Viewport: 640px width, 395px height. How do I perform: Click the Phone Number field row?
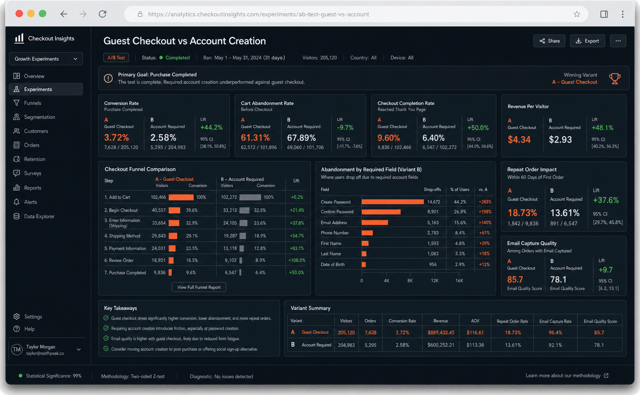[406, 233]
